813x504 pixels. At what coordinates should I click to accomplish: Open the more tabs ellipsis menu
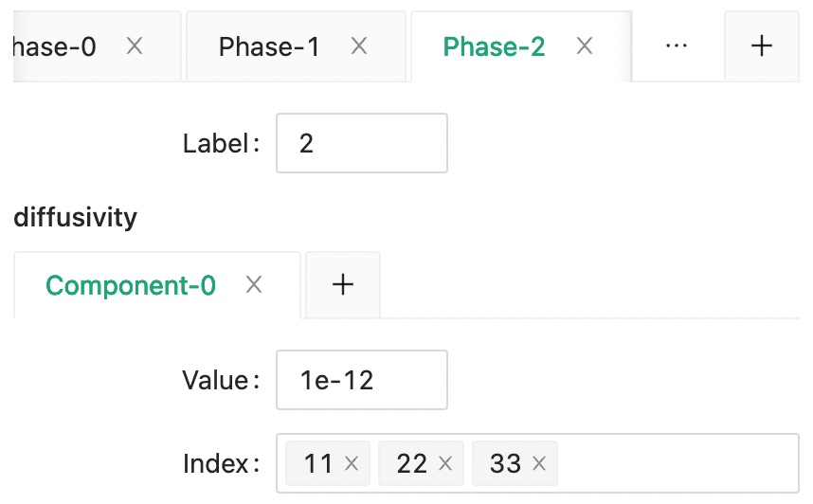tap(677, 45)
